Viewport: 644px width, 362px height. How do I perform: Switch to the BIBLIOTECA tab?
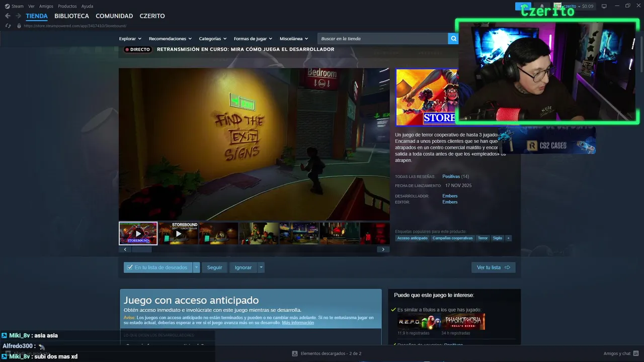pos(71,16)
